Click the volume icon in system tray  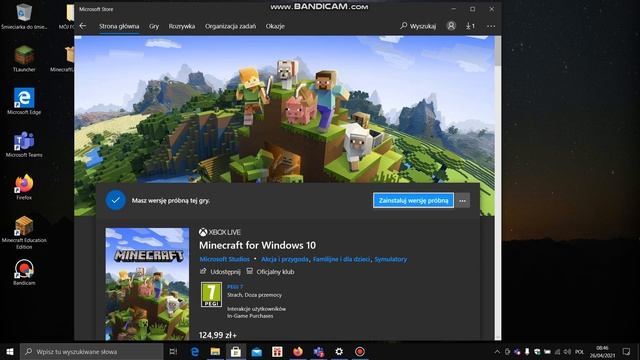pos(567,351)
